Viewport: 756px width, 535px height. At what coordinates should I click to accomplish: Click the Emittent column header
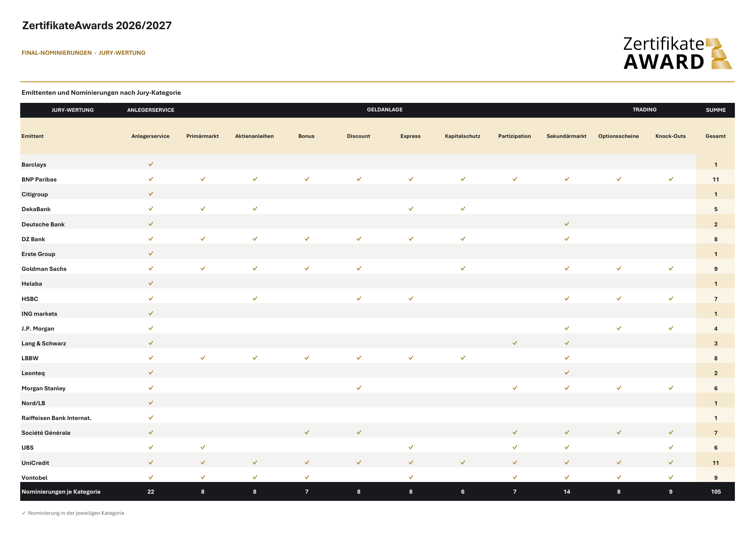coord(33,136)
